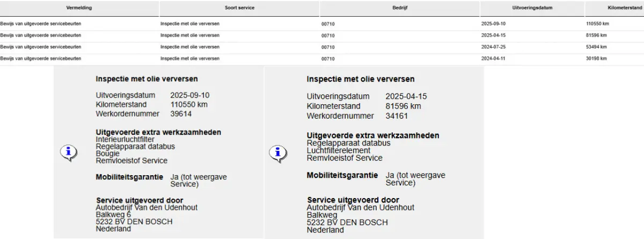Sort by the Bedrijf column header
Viewport: 644px width, 239px height.
tap(400, 9)
